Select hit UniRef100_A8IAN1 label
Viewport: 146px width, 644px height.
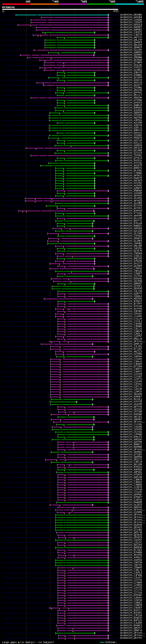[131, 15]
